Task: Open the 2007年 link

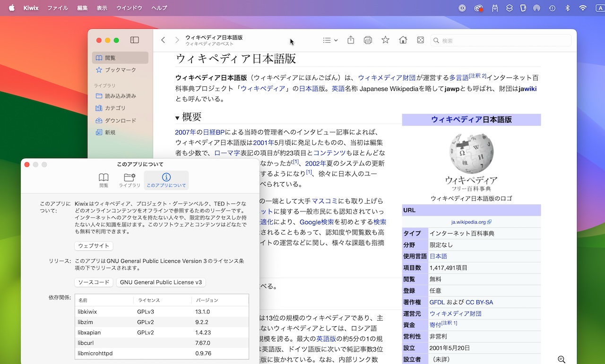Action: [x=185, y=132]
